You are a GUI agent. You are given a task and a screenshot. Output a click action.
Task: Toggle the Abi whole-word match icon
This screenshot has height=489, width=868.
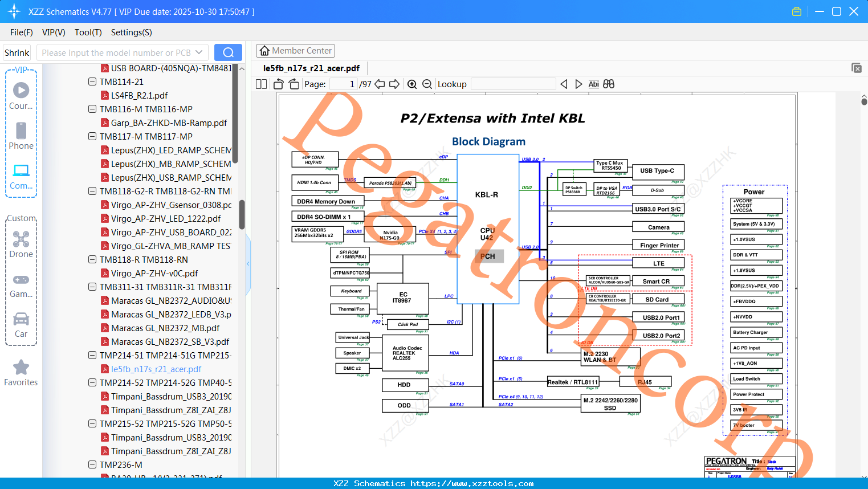pyautogui.click(x=594, y=84)
